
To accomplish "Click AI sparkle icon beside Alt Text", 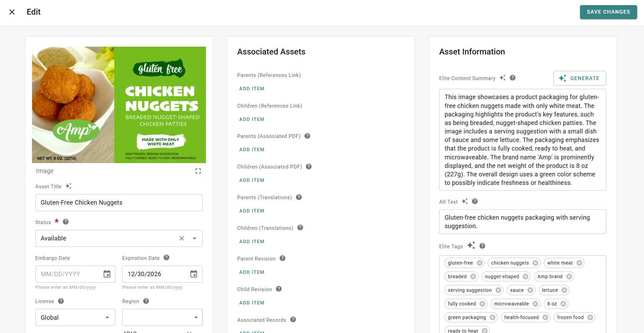I will pos(465,201).
